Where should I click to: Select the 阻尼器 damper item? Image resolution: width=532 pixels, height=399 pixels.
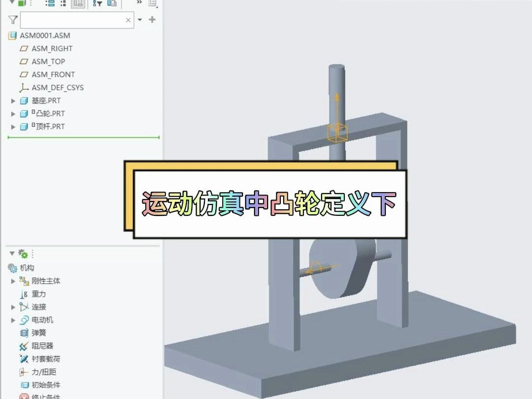coord(42,346)
